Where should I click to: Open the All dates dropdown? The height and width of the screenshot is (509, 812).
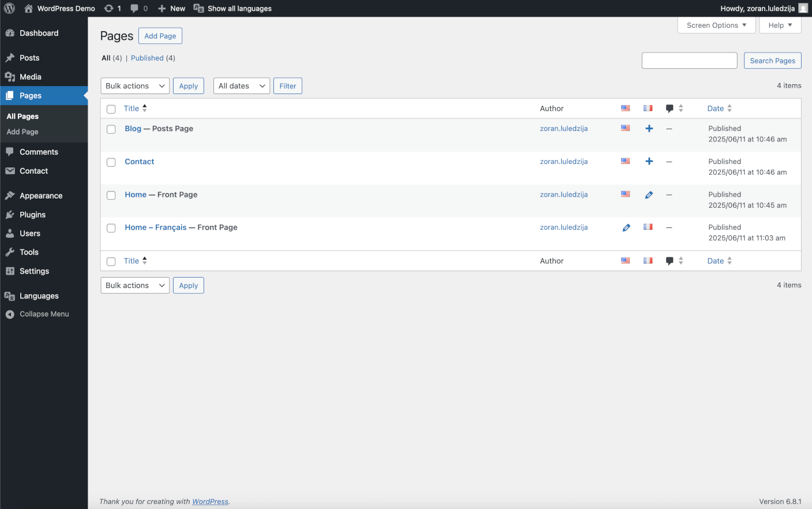pos(242,86)
